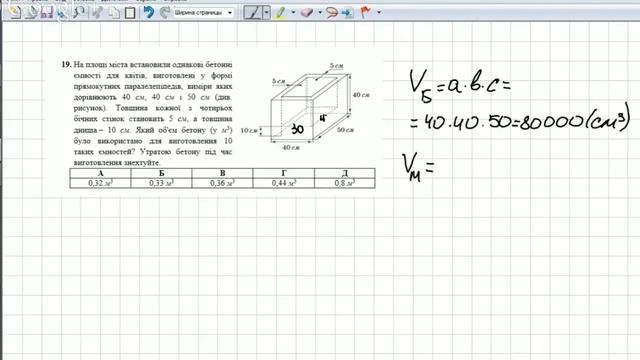Screen dimensions: 640x360
Task: Click answer cell 0,33 м³
Action: 161,183
